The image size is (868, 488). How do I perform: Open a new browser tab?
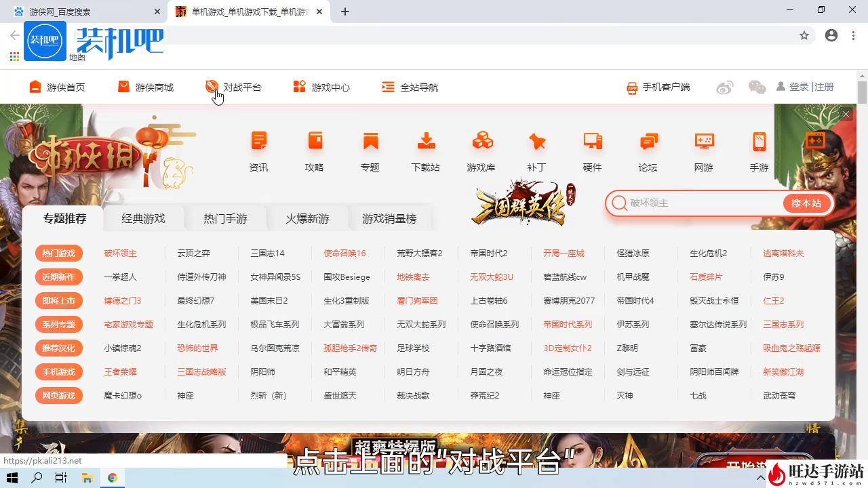coord(345,12)
